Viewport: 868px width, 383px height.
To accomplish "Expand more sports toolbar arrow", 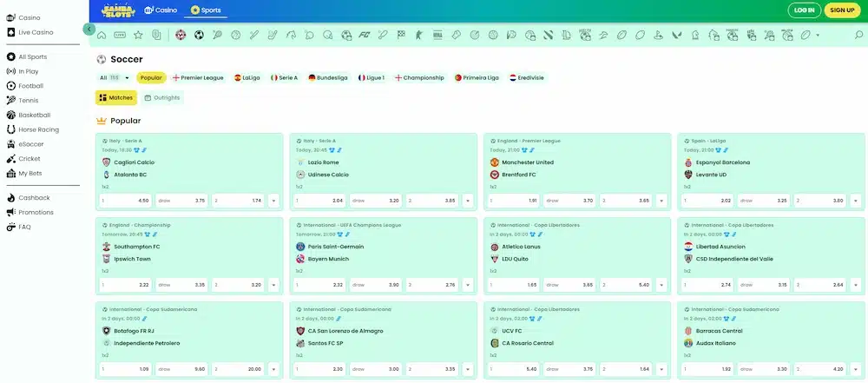I will click(x=818, y=35).
